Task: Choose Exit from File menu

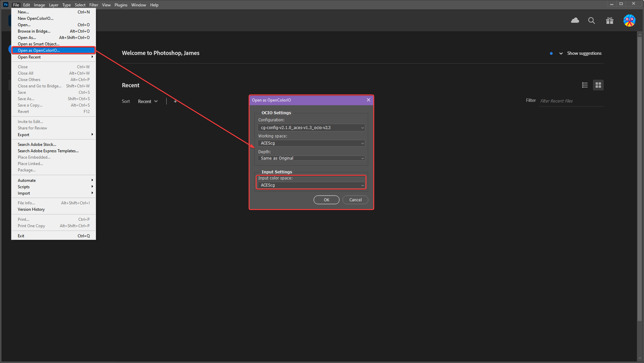Action: point(53,236)
